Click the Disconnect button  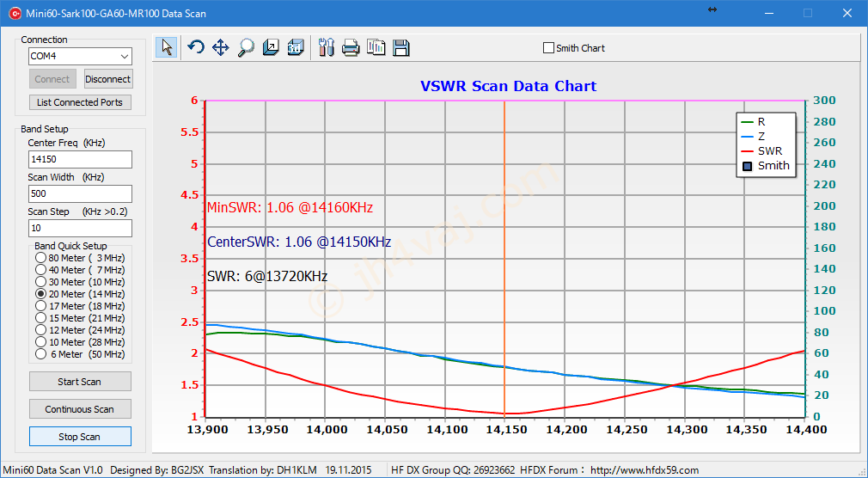(108, 79)
